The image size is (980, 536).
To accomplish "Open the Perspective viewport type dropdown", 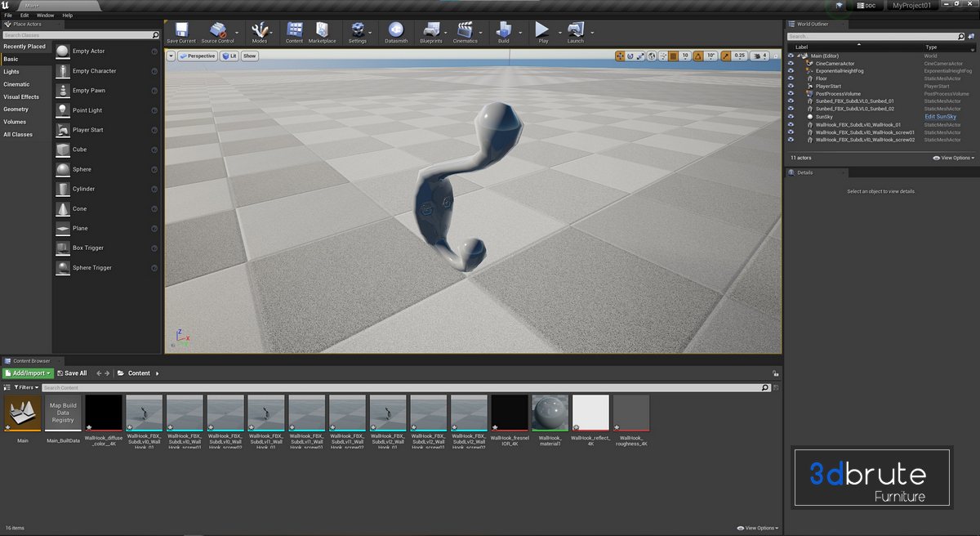I will tap(197, 56).
